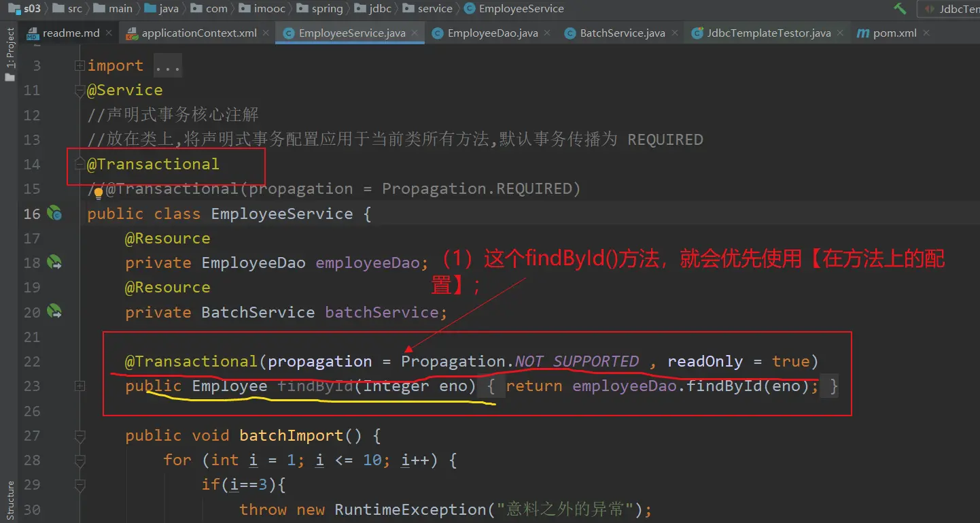
Task: Close the readme.md tab
Action: tap(109, 33)
